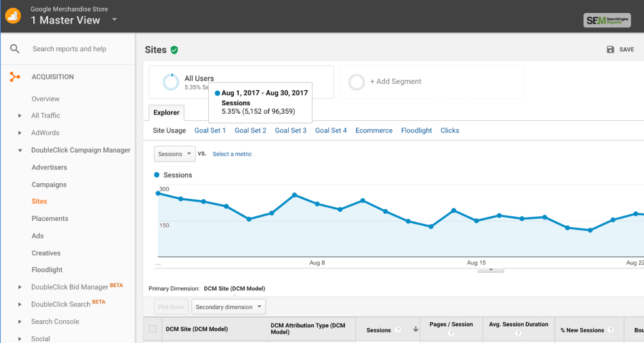Click DCM Site (DCM Model) primary dimension
The image size is (644, 343).
click(x=235, y=289)
